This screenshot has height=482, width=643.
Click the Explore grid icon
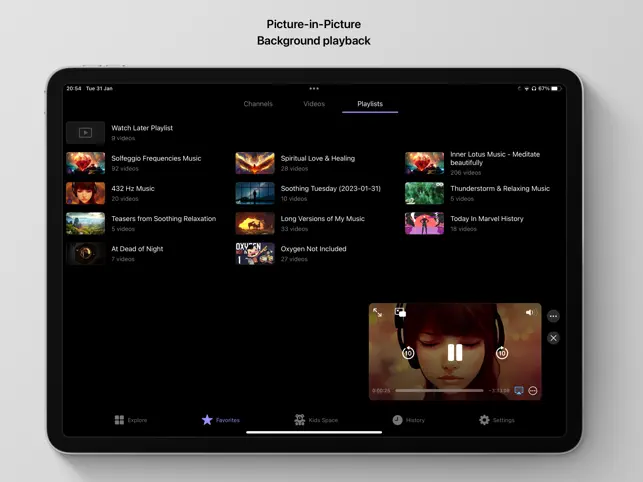(119, 420)
